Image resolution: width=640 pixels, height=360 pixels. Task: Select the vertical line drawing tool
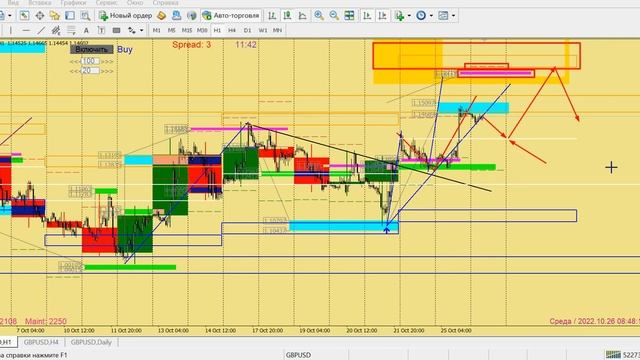[10, 30]
